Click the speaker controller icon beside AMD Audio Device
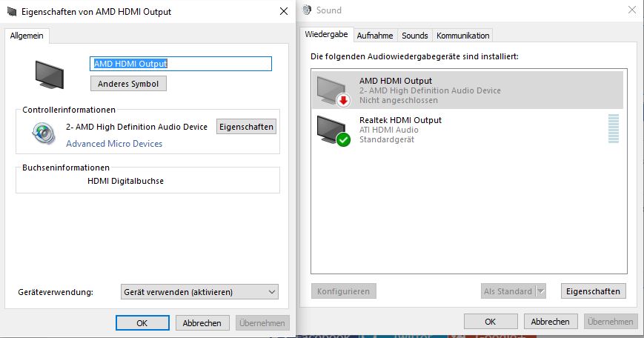Viewport: 644px width, 338px height. (x=44, y=133)
